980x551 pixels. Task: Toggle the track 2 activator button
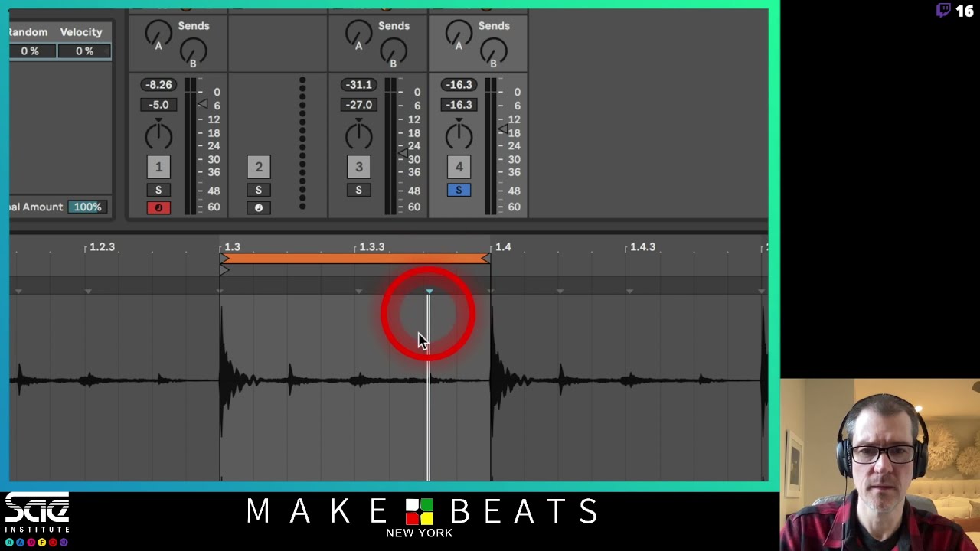259,167
